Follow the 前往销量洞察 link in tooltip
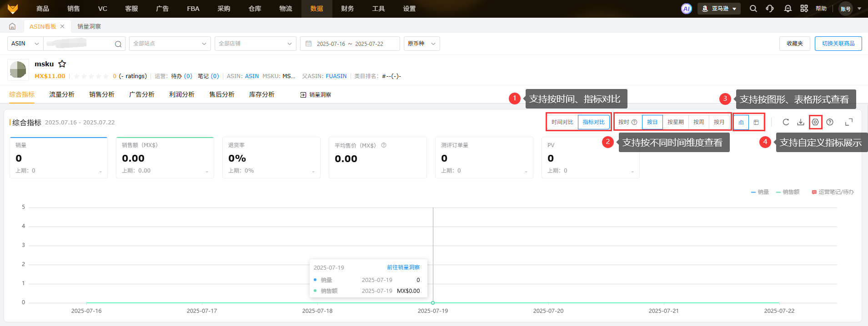Image resolution: width=868 pixels, height=326 pixels. 403,267
